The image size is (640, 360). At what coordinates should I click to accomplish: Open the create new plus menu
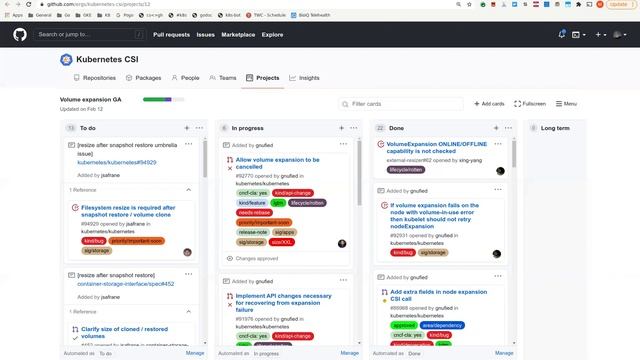600,35
